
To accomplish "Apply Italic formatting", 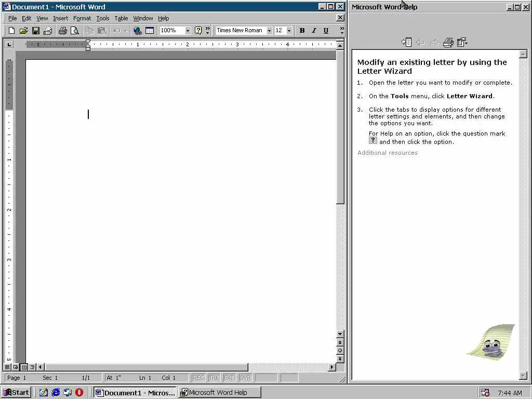I will click(314, 31).
